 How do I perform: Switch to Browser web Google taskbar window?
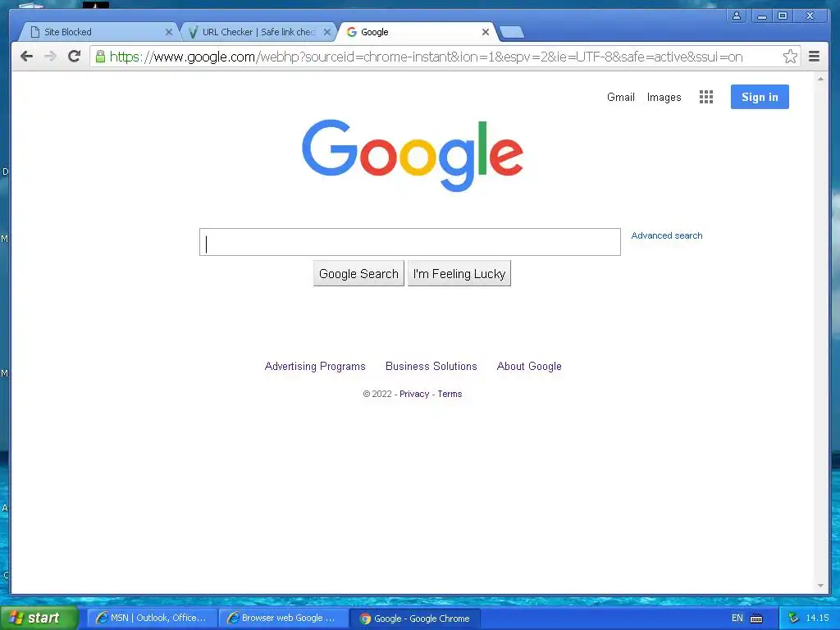(x=283, y=619)
